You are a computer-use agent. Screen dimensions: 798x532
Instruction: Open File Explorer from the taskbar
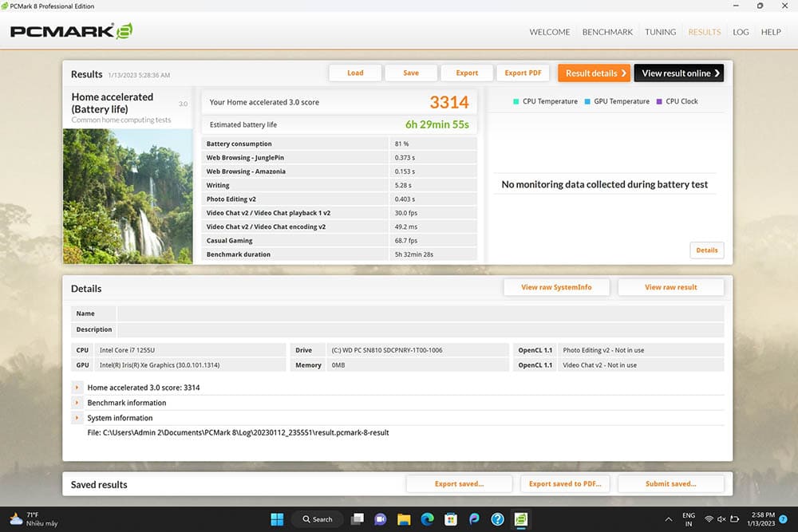click(x=404, y=519)
